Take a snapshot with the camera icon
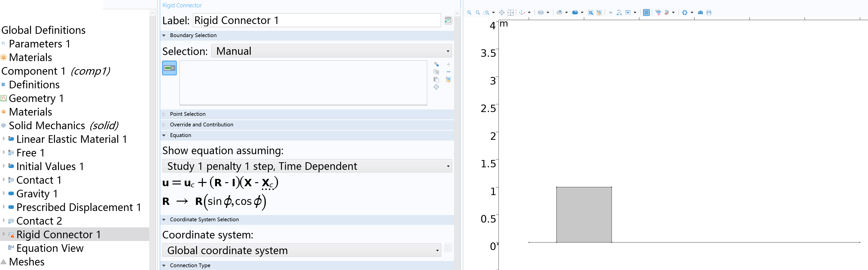The image size is (868, 270). (x=700, y=12)
